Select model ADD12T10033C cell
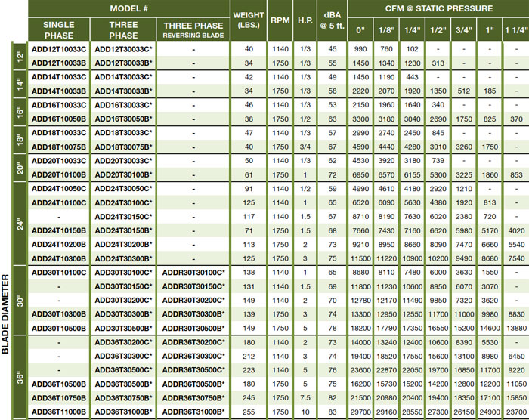Viewport: 529px width, 420px height. click(59, 49)
